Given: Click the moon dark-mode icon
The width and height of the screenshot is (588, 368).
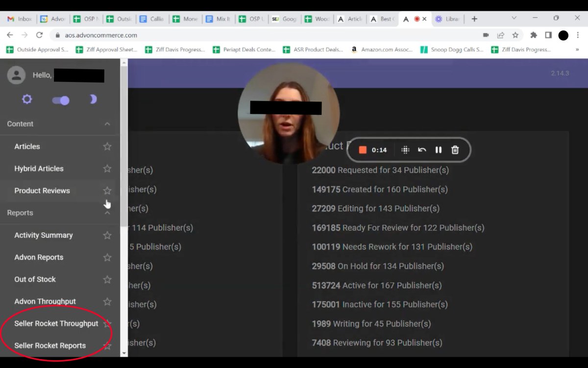Looking at the screenshot, I should coord(93,100).
